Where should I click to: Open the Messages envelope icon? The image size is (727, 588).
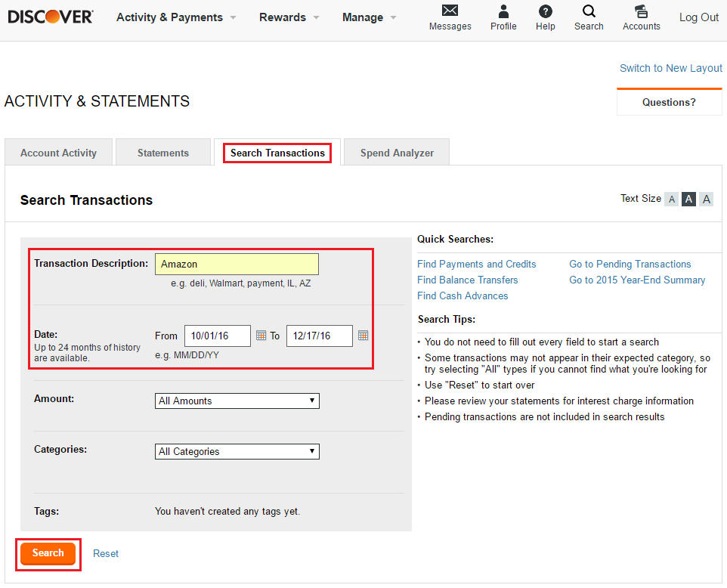tap(450, 11)
